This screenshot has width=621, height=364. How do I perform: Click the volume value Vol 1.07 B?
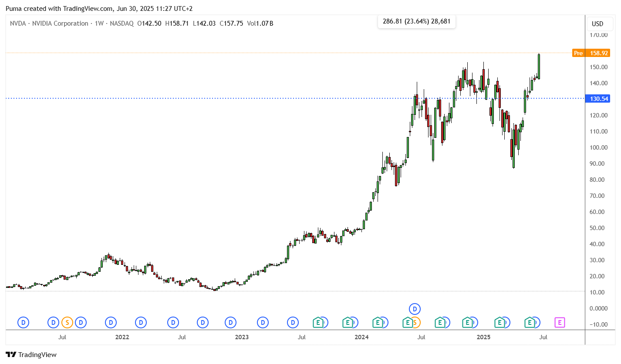pos(260,23)
